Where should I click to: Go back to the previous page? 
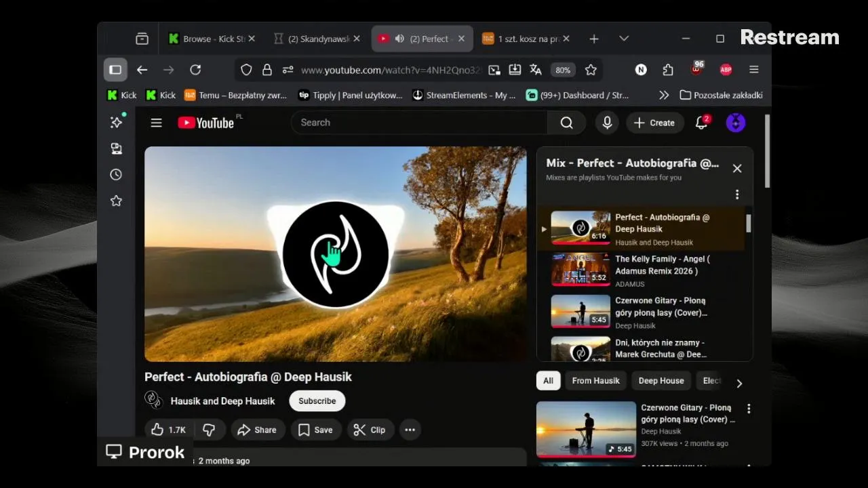(x=142, y=70)
